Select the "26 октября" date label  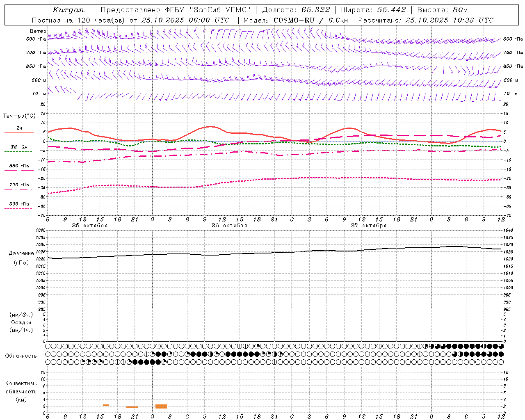[229, 226]
